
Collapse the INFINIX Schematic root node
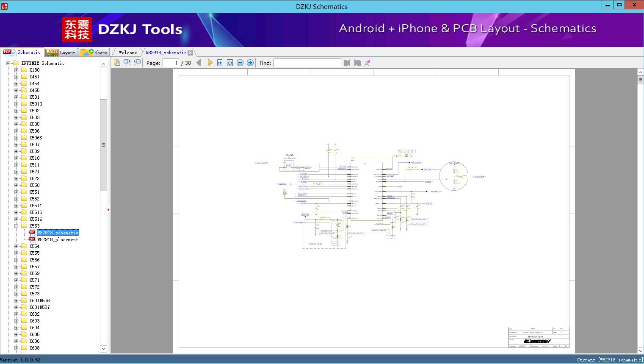(8, 63)
